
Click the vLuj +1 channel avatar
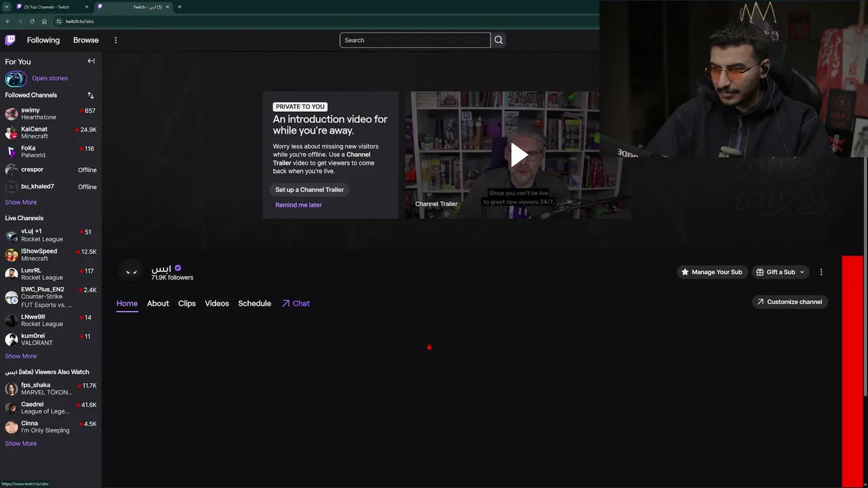click(x=12, y=235)
